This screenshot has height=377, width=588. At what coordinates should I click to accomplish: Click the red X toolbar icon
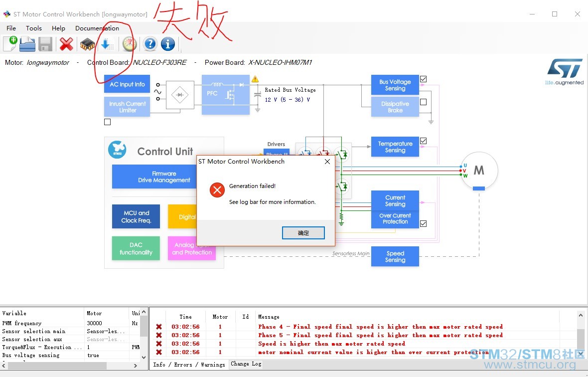pos(66,44)
